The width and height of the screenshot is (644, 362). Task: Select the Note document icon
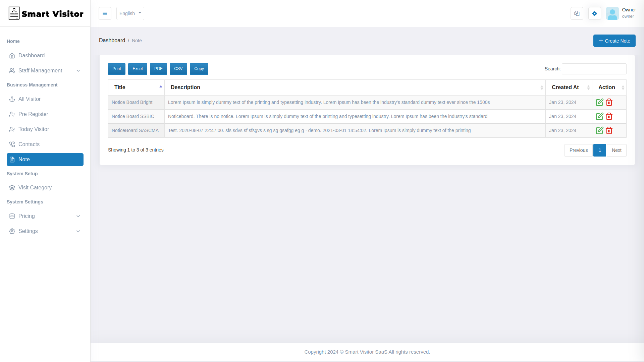[x=12, y=160]
